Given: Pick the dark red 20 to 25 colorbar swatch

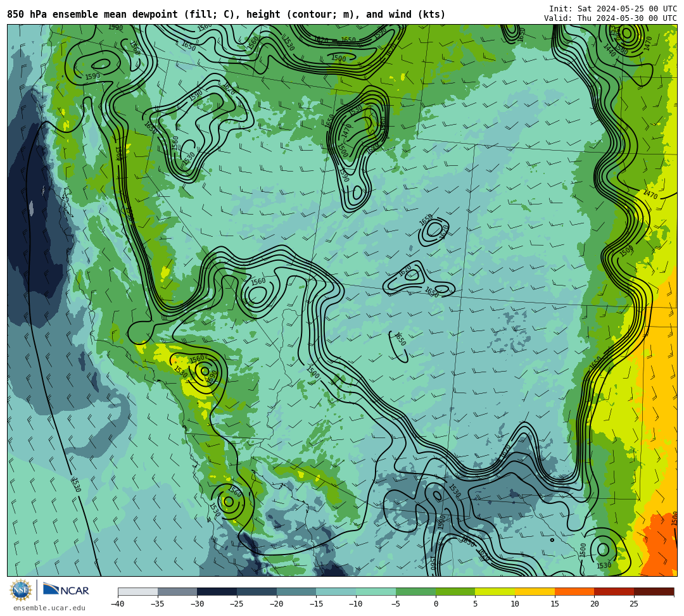Looking at the screenshot, I should point(614,591).
